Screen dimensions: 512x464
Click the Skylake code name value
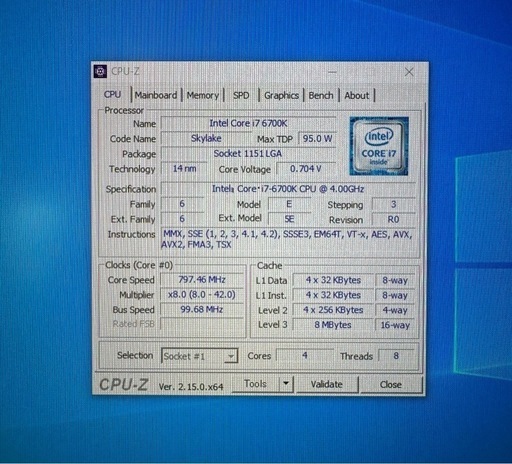(206, 138)
